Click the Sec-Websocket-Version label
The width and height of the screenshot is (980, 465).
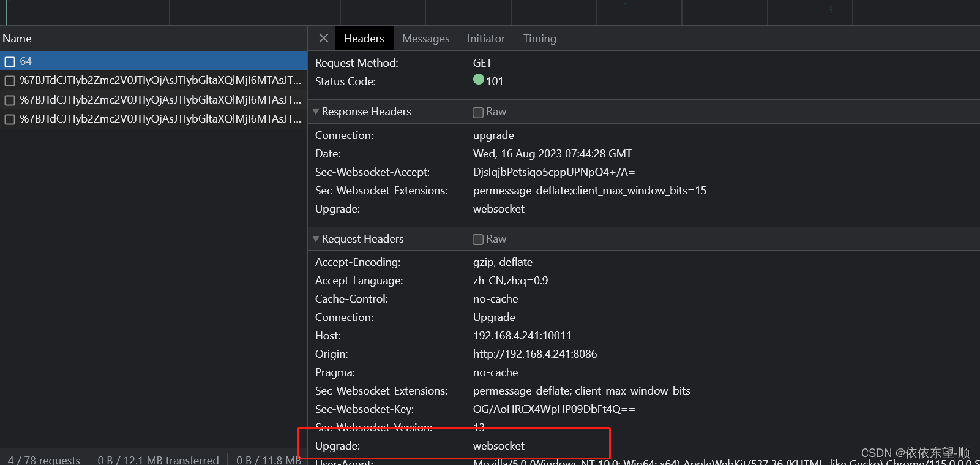374,428
